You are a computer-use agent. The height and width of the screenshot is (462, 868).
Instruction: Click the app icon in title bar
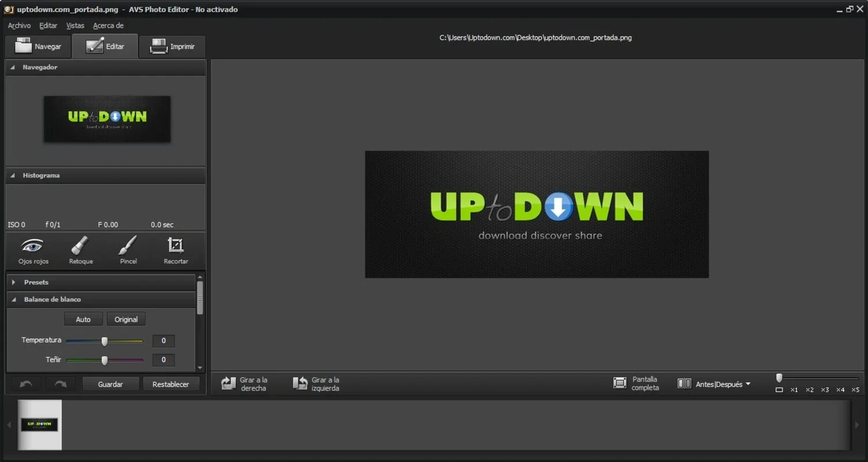tap(9, 9)
